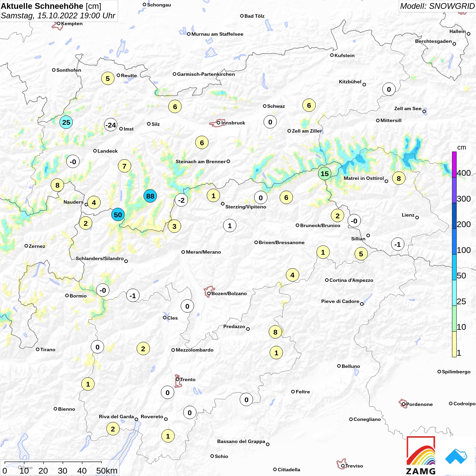Click the Cortina d'Ampezzo label
The width and height of the screenshot is (476, 476).
[x=351, y=280]
